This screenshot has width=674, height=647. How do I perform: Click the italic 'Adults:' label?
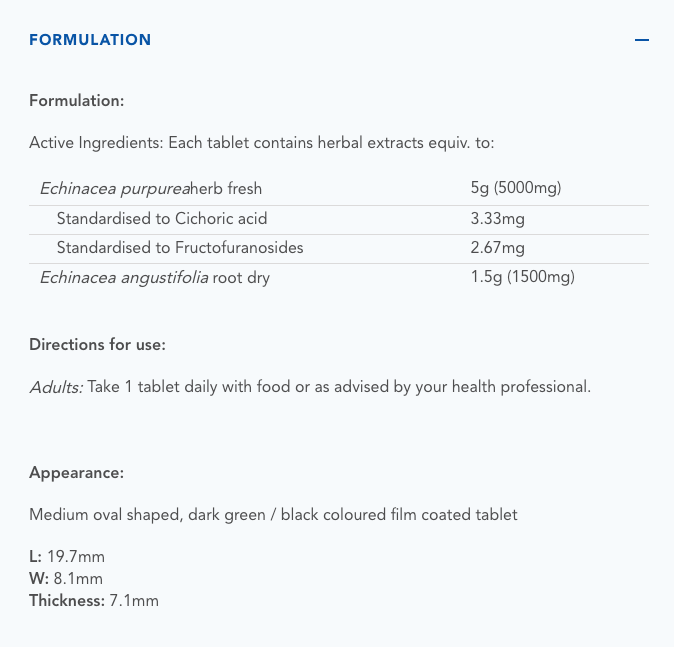tap(56, 386)
